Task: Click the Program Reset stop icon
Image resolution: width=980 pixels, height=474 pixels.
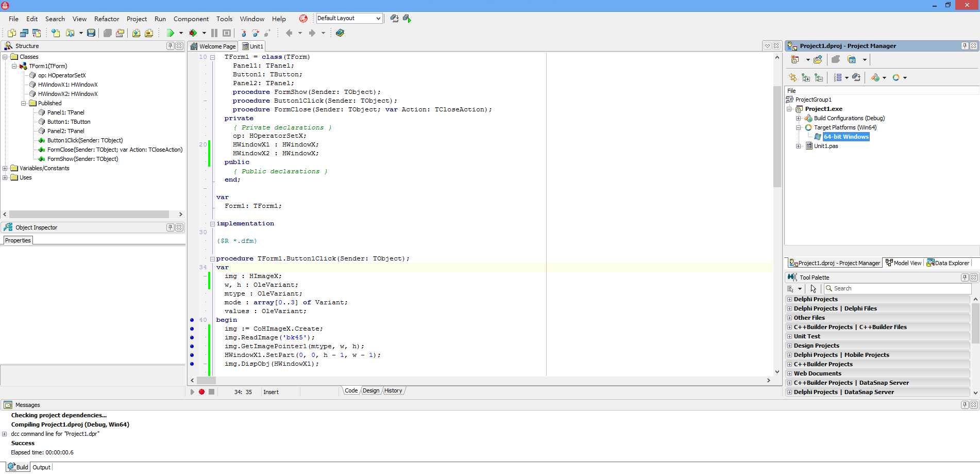Action: click(x=227, y=33)
